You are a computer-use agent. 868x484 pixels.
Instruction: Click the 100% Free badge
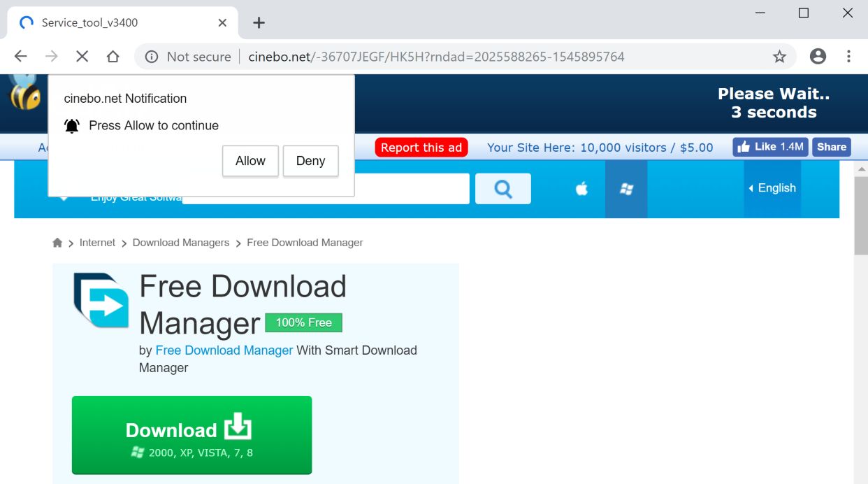pos(303,322)
